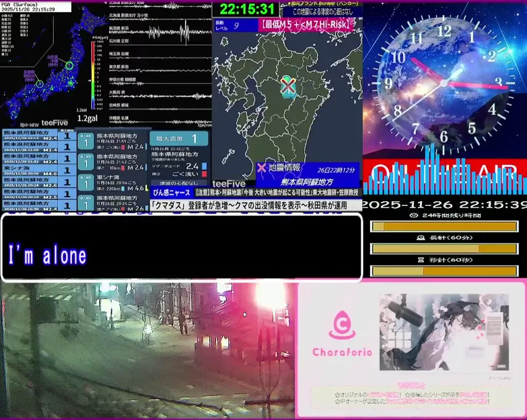Click blue magnitude indicator beside マグニチュード 2.4
Screen dimensions: 527x420
pos(204,166)
